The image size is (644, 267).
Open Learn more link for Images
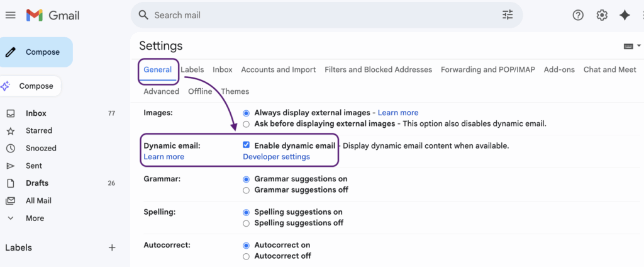pyautogui.click(x=398, y=113)
